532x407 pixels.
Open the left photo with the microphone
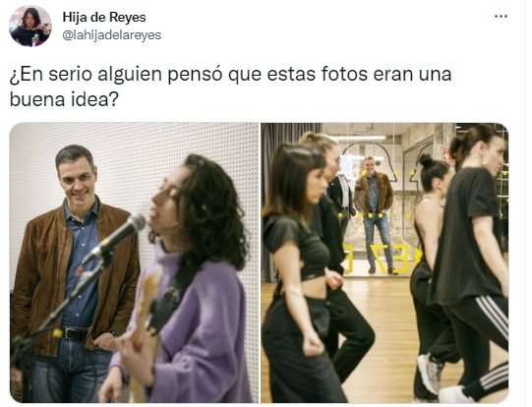pyautogui.click(x=134, y=262)
